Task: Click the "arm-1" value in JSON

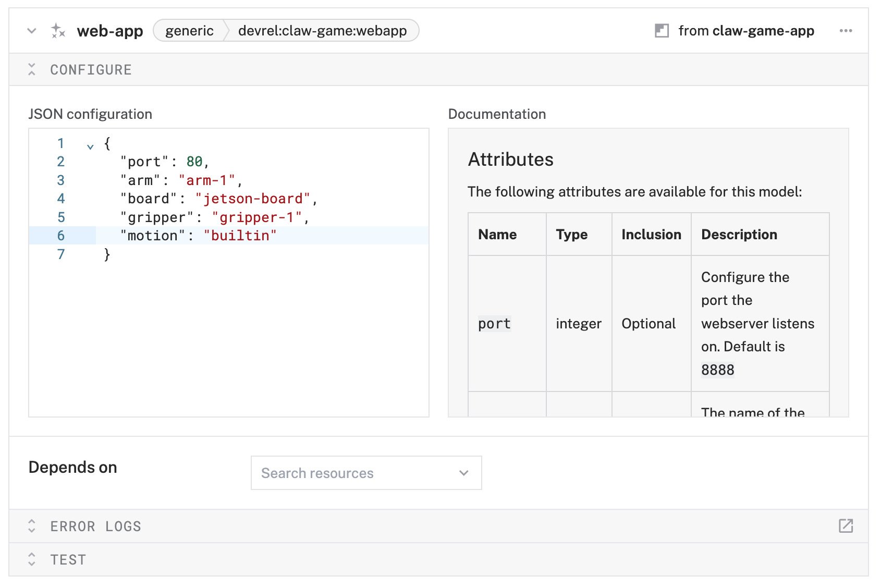Action: point(207,180)
